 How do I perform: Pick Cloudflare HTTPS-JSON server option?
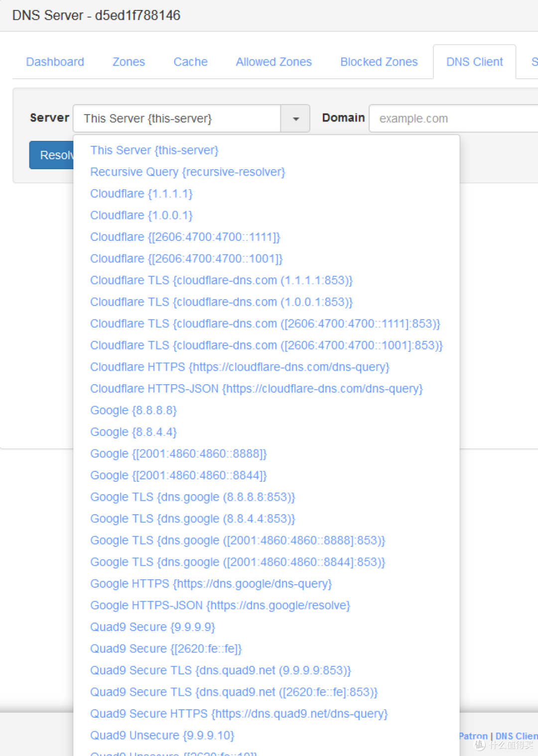tap(256, 389)
